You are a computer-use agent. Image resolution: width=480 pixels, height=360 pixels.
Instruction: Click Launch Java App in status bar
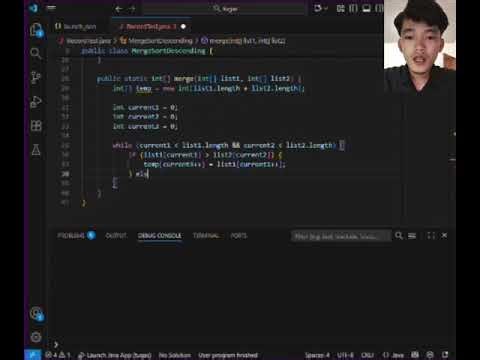point(115,355)
